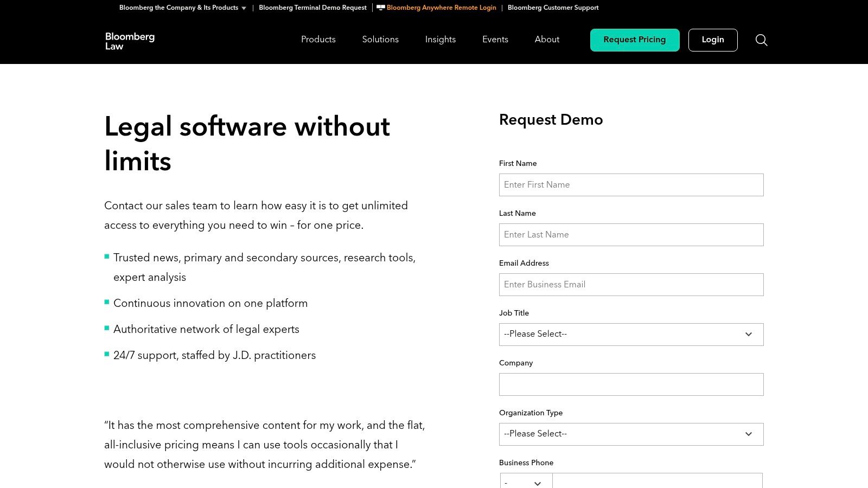Go to the Events menu item
The width and height of the screenshot is (868, 488).
point(495,40)
